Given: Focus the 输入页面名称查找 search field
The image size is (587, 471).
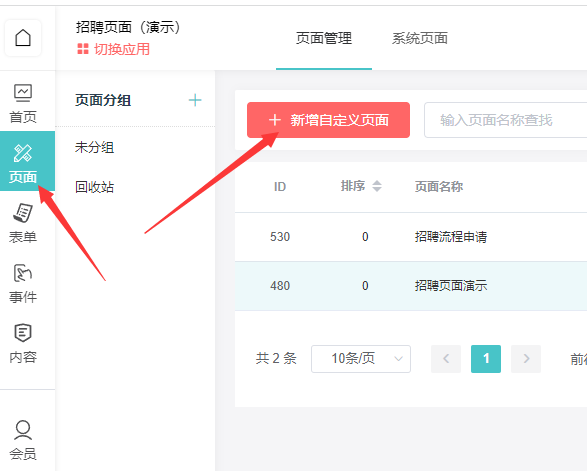Looking at the screenshot, I should click(x=505, y=120).
